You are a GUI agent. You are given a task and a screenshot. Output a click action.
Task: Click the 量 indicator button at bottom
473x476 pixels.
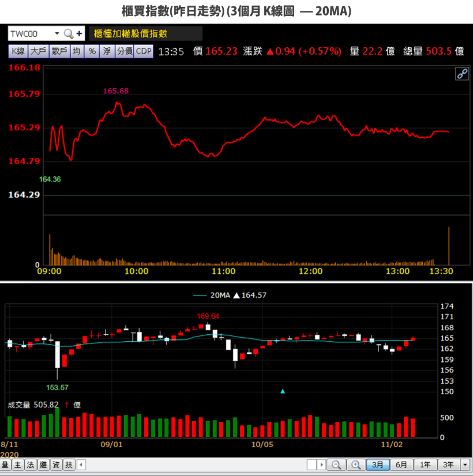click(x=5, y=465)
